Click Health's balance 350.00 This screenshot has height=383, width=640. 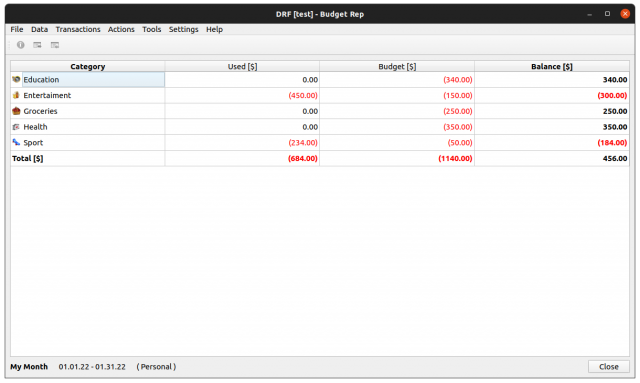(615, 127)
